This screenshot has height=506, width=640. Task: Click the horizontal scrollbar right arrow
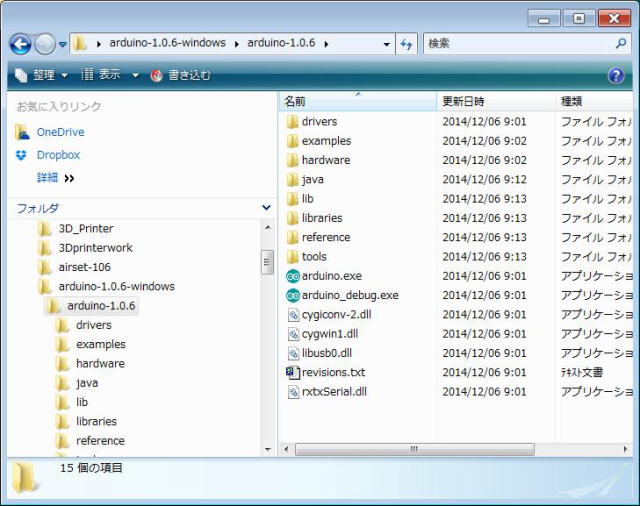[x=626, y=449]
